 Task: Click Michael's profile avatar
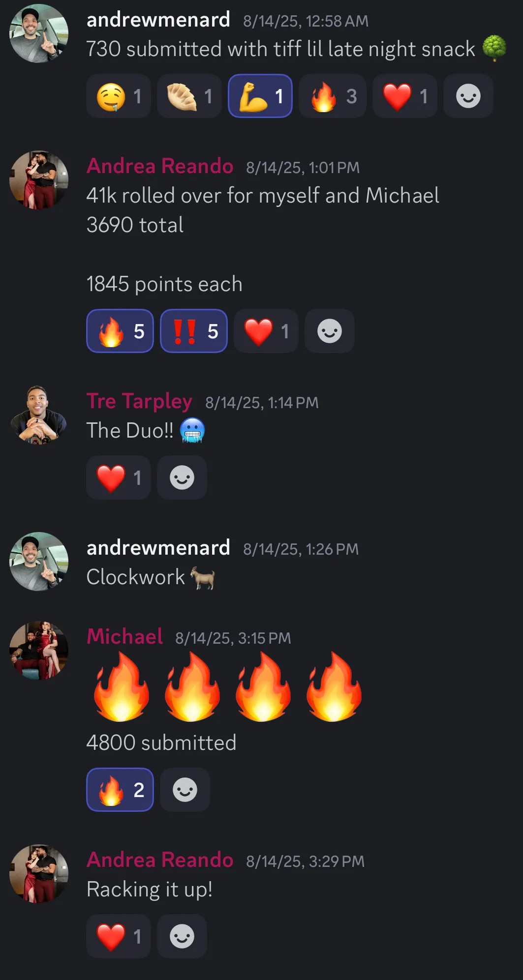(x=39, y=651)
